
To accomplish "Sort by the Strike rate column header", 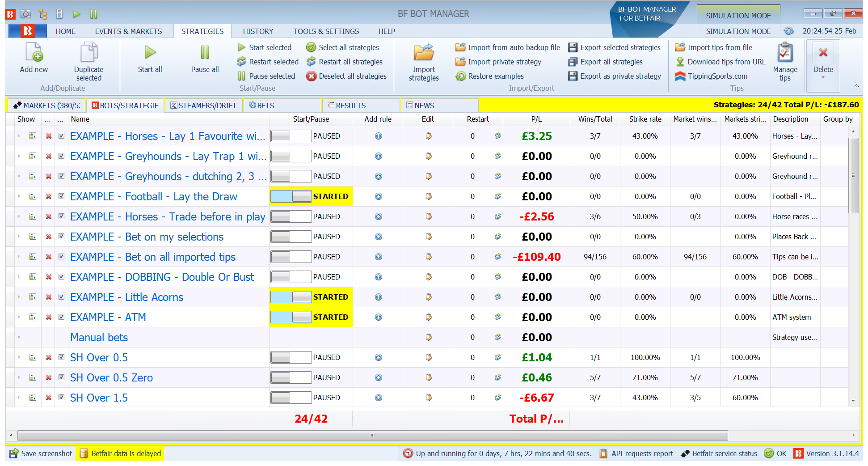I will tap(645, 119).
